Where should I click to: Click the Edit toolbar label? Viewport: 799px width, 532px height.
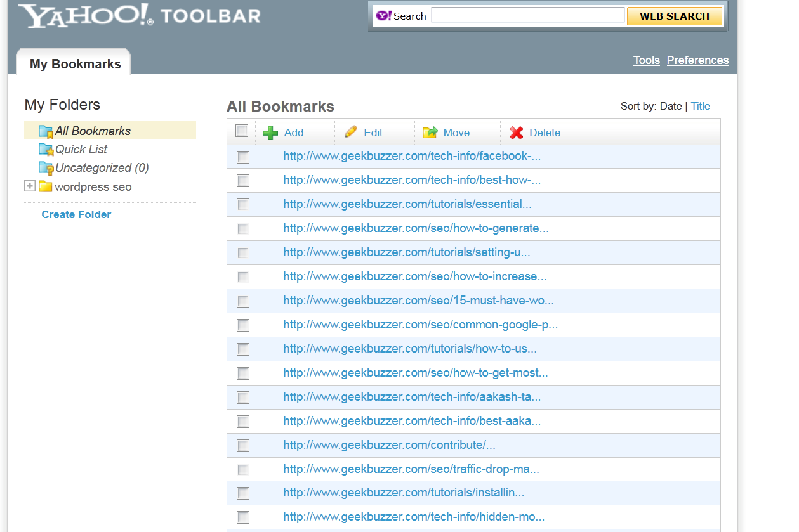373,133
